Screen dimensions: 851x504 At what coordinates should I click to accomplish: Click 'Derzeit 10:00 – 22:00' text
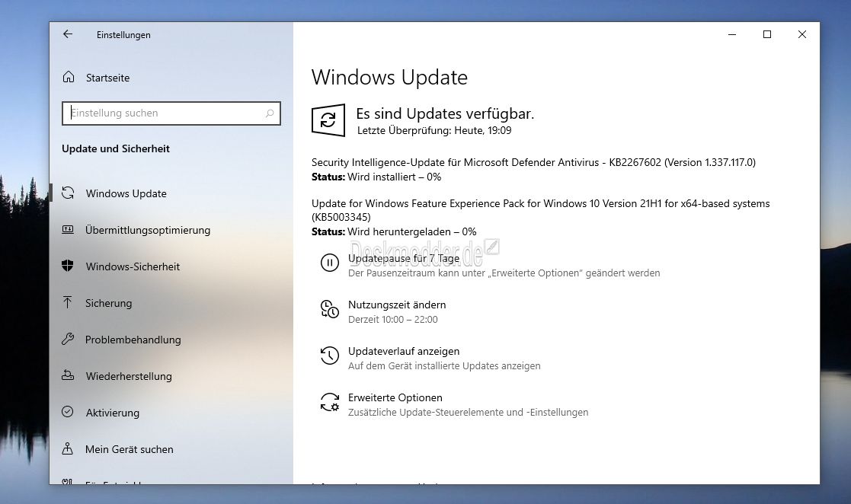pyautogui.click(x=393, y=320)
